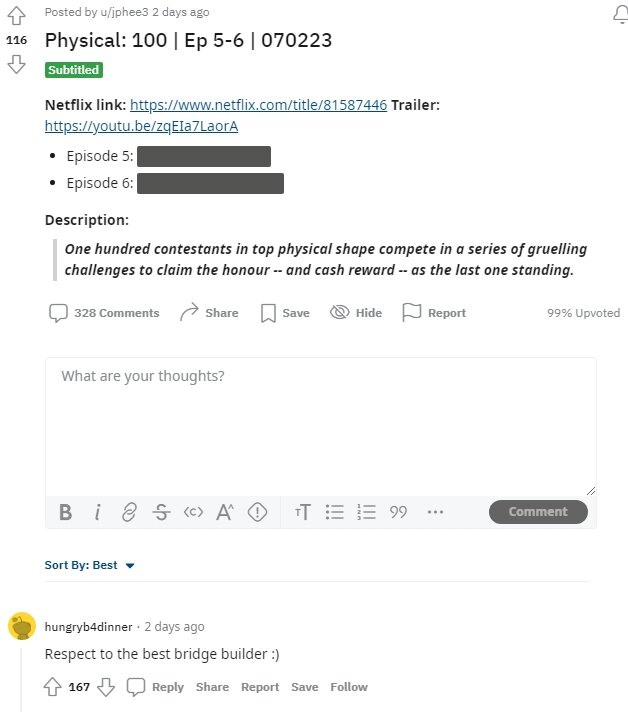Hide this post using Hide button
The height and width of the screenshot is (712, 628).
(x=356, y=312)
